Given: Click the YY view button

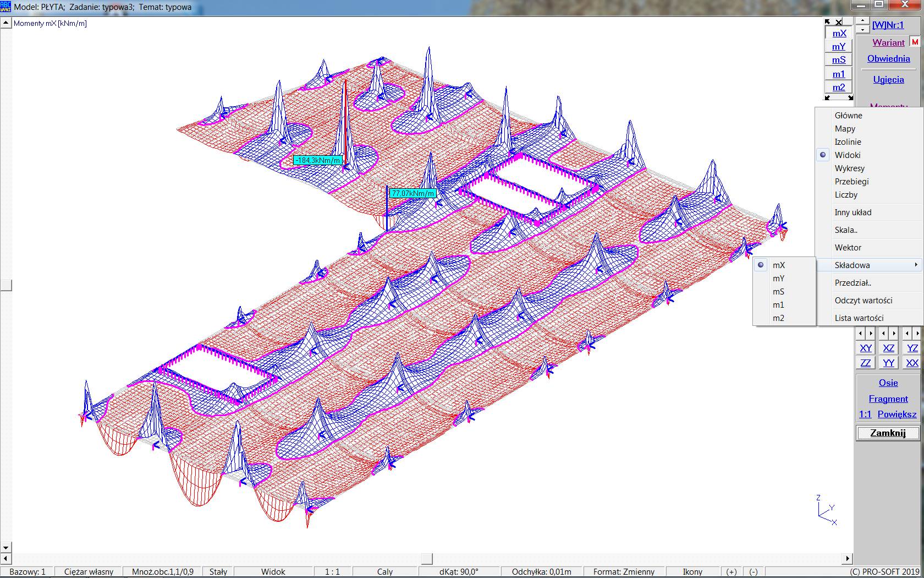Looking at the screenshot, I should pyautogui.click(x=889, y=363).
